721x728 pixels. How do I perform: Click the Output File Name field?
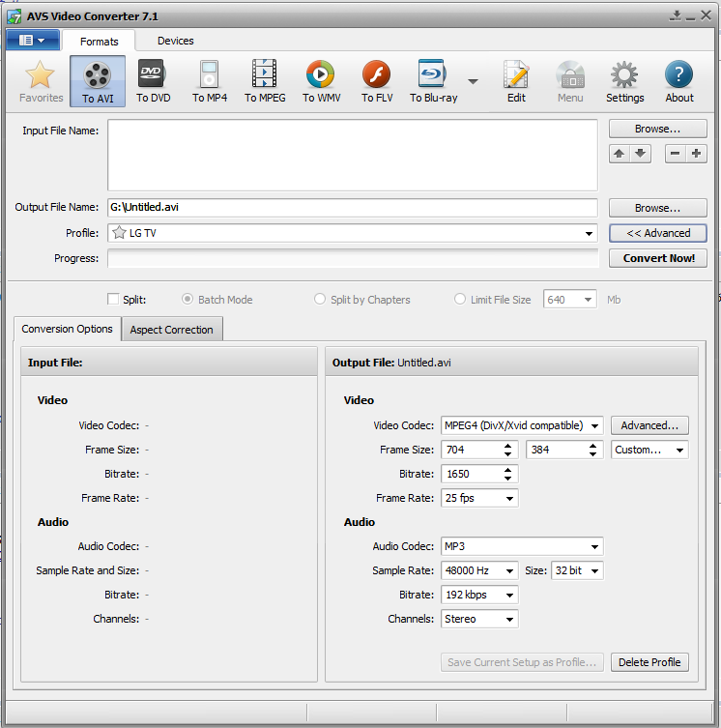(353, 207)
